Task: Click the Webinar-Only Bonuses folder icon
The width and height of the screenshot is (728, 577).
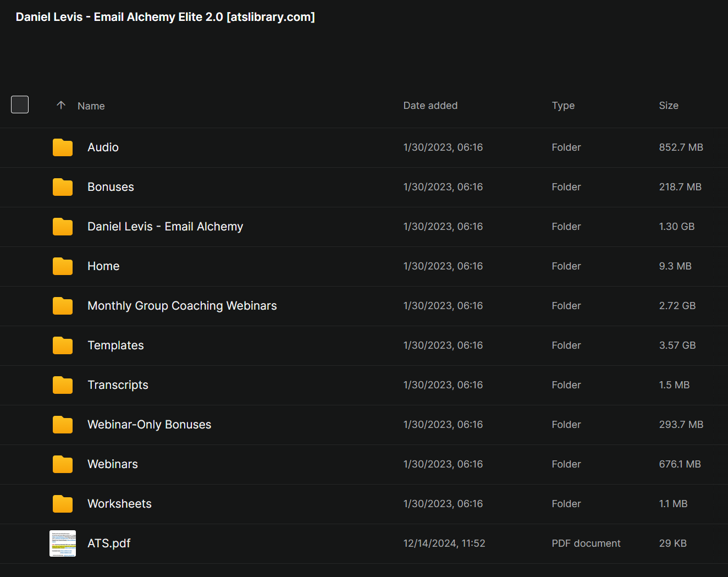Action: tap(63, 425)
